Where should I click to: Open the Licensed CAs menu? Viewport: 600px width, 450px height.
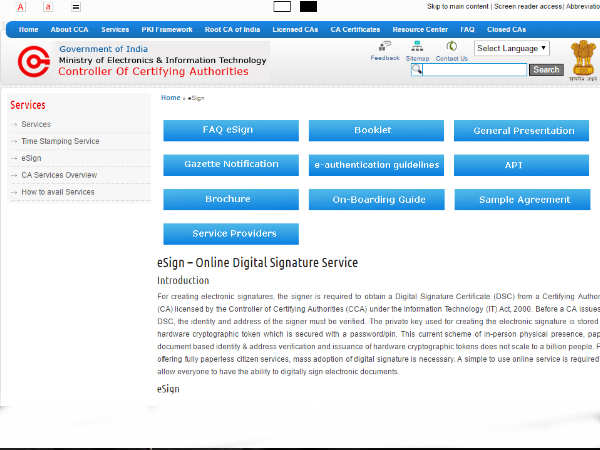point(295,29)
